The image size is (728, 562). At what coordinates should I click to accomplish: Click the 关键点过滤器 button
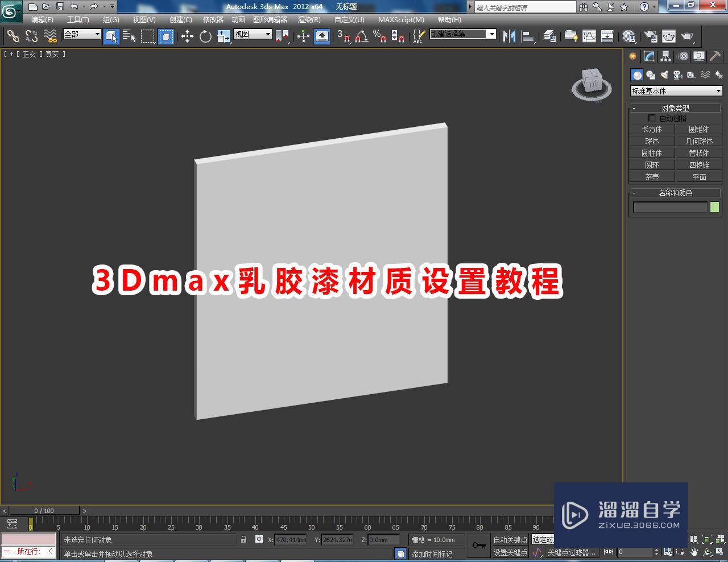point(572,552)
